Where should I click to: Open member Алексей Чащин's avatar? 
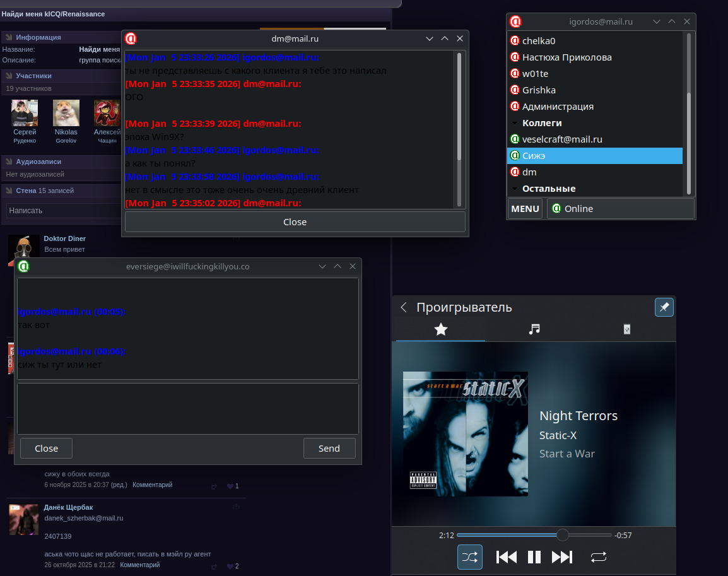click(x=107, y=113)
